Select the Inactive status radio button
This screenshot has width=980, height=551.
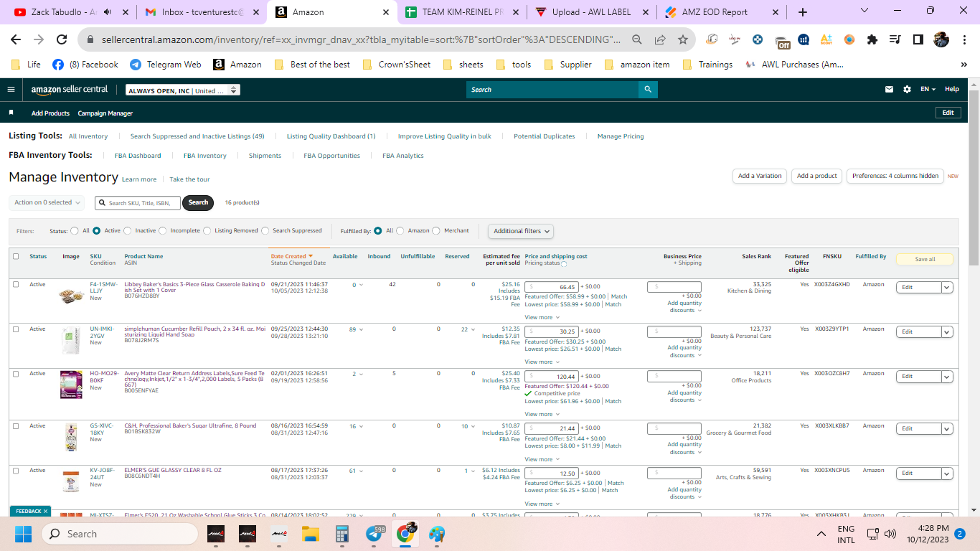click(128, 230)
